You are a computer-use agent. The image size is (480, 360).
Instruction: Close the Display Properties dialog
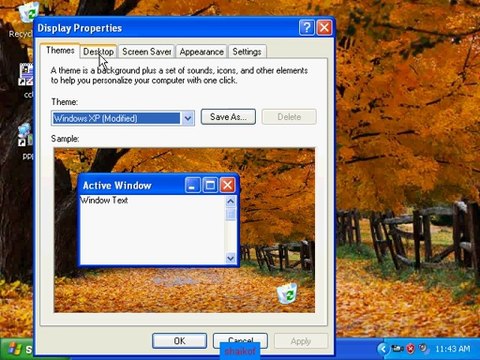pyautogui.click(x=324, y=28)
